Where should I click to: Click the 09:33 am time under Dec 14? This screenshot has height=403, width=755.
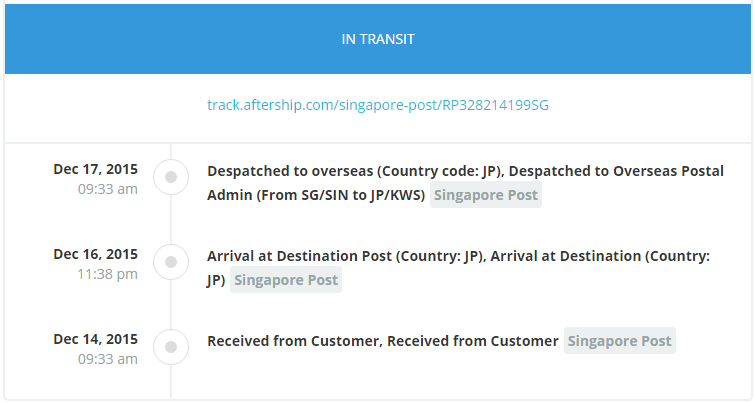[108, 359]
